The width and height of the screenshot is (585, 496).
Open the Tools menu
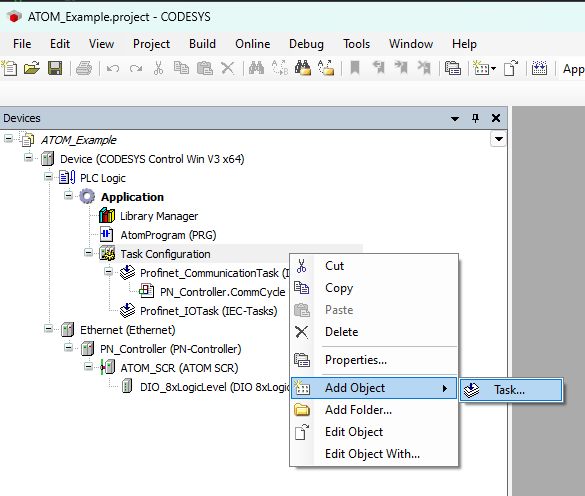(357, 44)
